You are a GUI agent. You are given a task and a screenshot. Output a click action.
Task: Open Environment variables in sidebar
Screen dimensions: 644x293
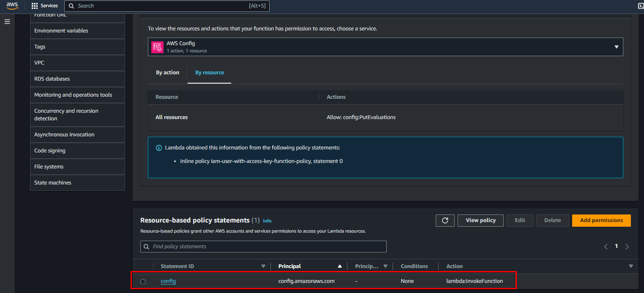tap(61, 31)
